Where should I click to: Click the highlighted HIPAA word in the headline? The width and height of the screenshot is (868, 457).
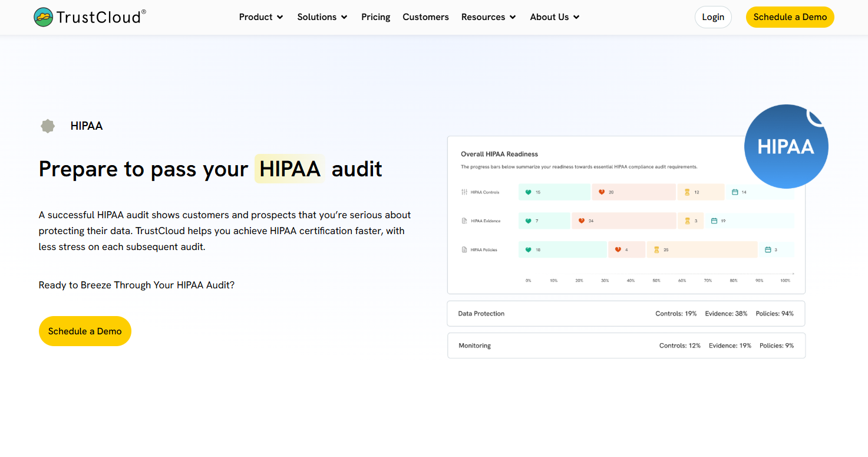290,169
